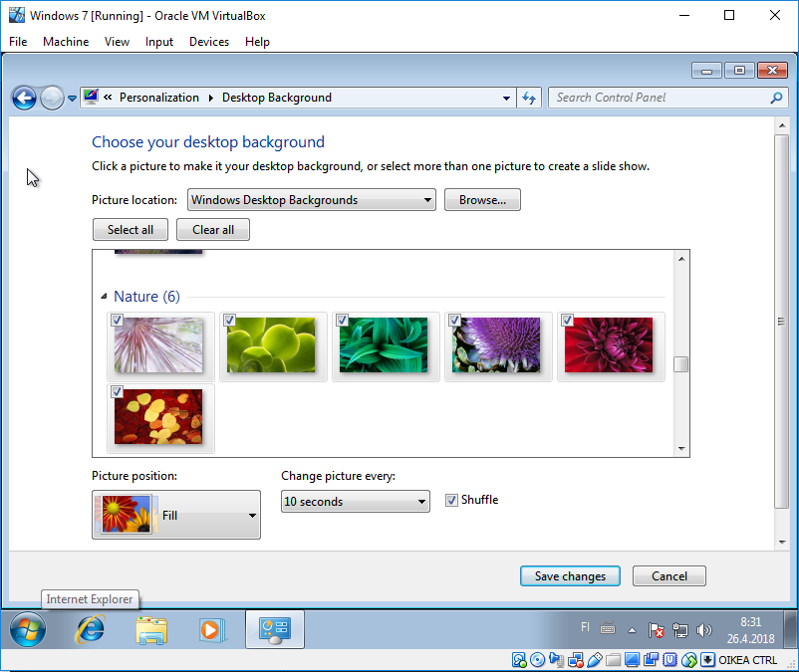
Task: Click the Action Center flag icon
Action: 656,630
